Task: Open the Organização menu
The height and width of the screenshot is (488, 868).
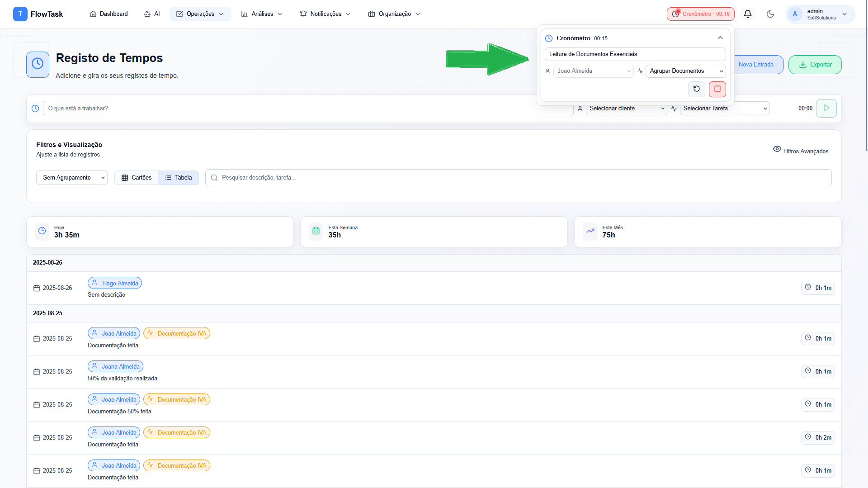Action: [394, 14]
